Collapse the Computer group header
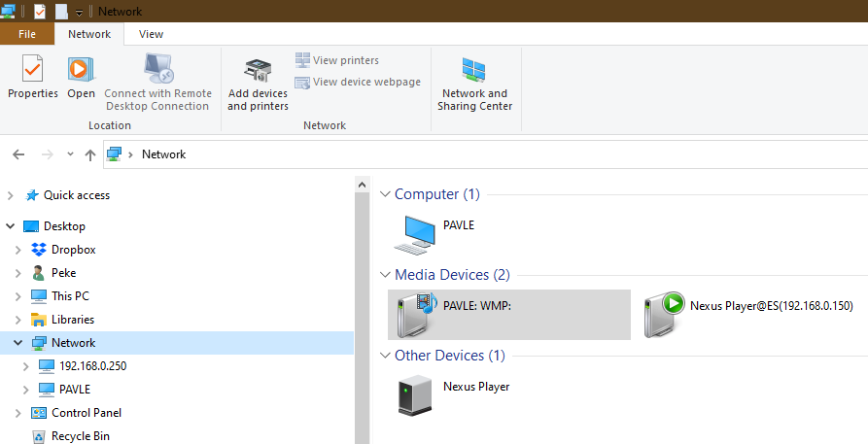This screenshot has width=868, height=444. pyautogui.click(x=385, y=194)
